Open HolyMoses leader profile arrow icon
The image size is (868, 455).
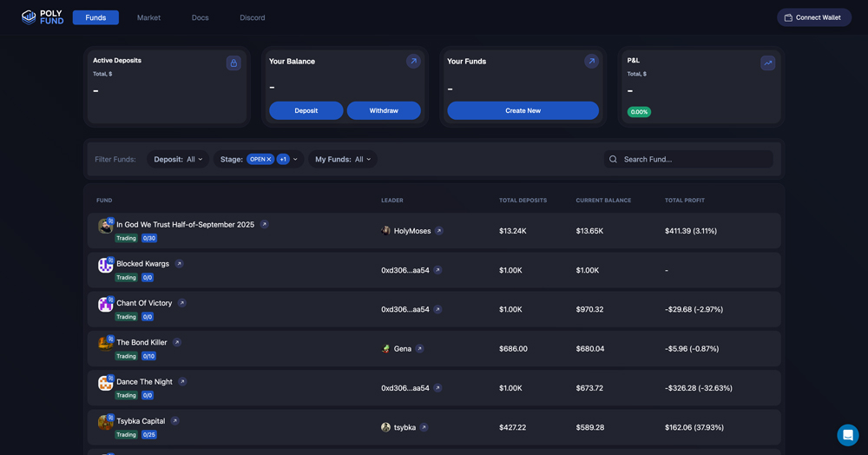439,231
